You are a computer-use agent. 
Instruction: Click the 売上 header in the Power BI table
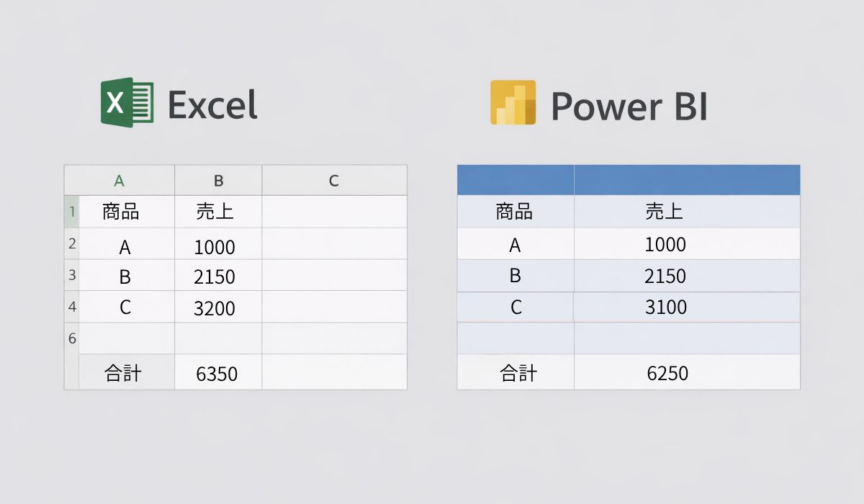pyautogui.click(x=687, y=211)
